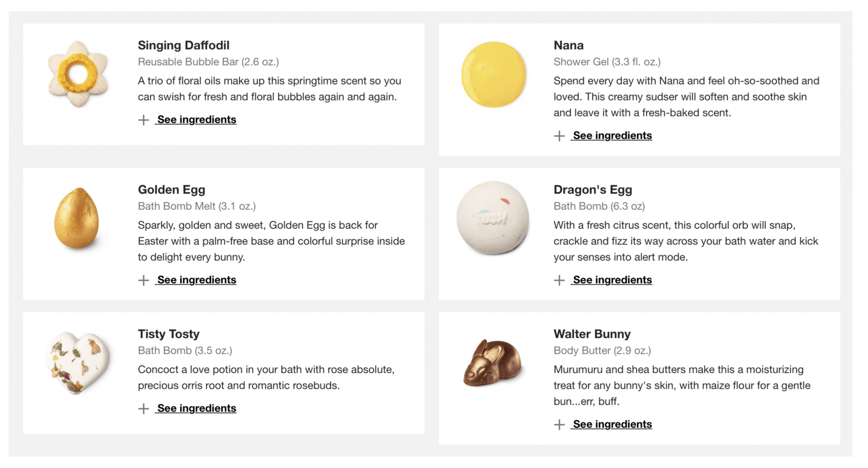Open the Tisty Tosty product title
Image resolution: width=868 pixels, height=468 pixels.
coord(169,334)
